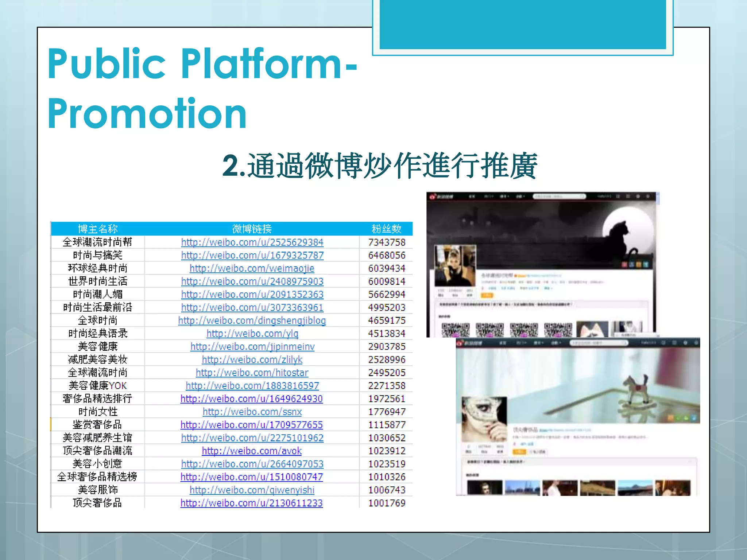Screen dimensions: 747x560
Task: Select blogger name 鉴赏奢侈品
Action: pos(97,425)
